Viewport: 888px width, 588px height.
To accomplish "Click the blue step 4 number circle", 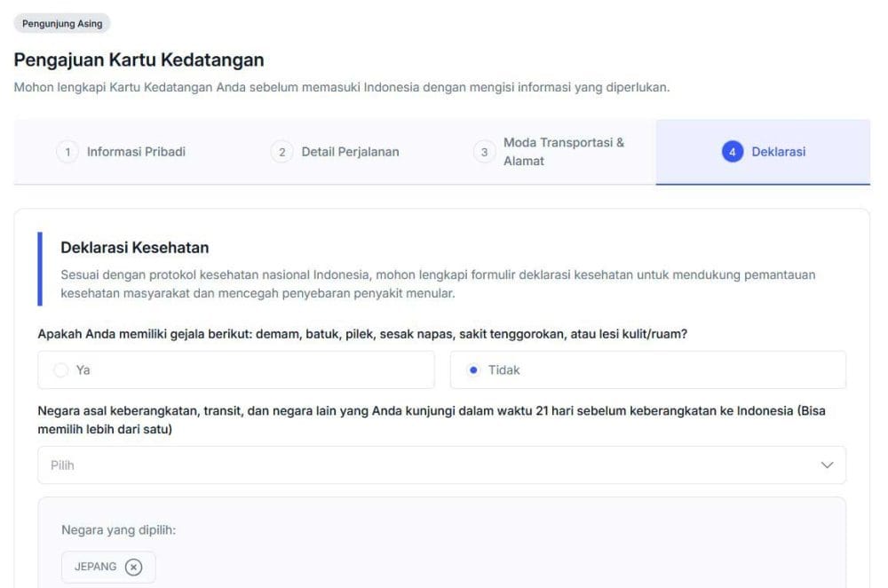I will (x=733, y=152).
